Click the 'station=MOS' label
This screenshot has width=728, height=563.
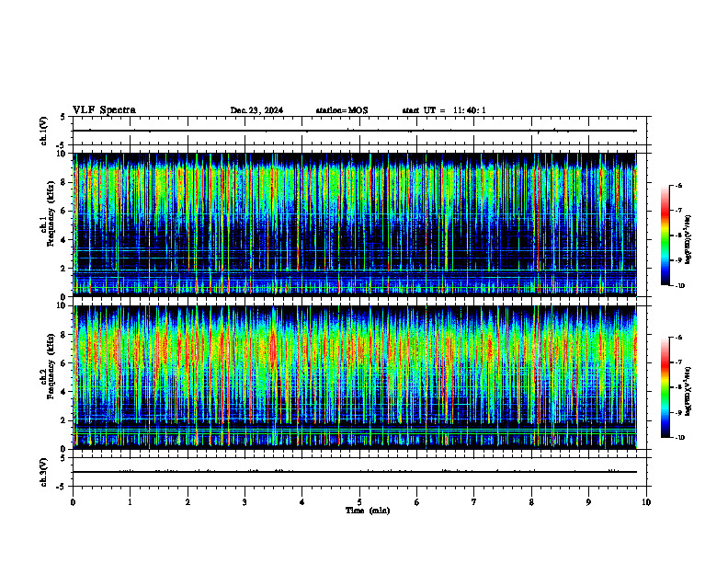(342, 110)
